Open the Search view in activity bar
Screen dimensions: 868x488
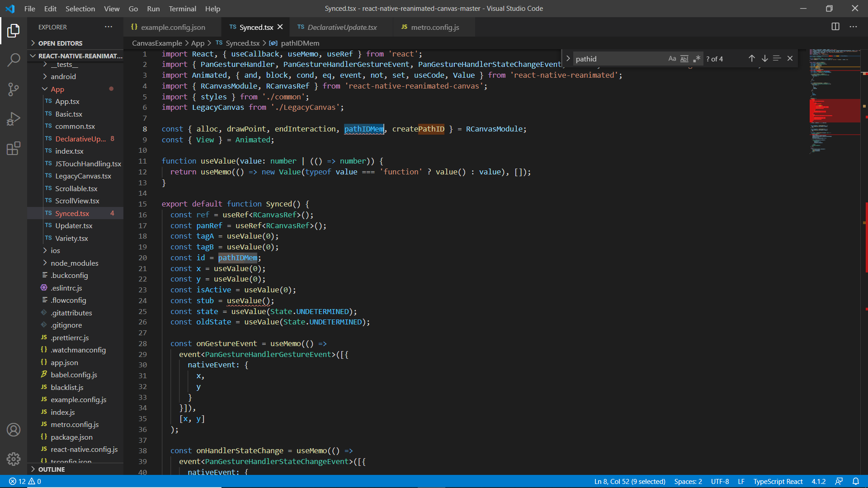pyautogui.click(x=14, y=60)
